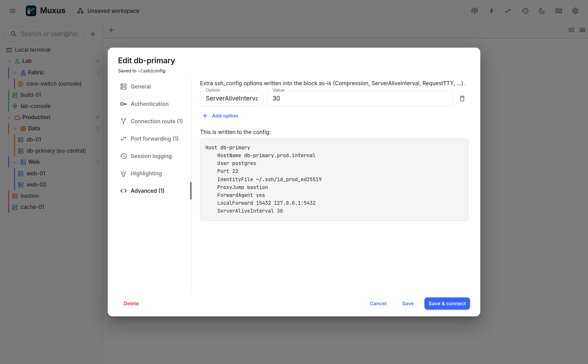The height and width of the screenshot is (364, 588).
Task: Click the Production cloud icon
Action: tap(17, 117)
